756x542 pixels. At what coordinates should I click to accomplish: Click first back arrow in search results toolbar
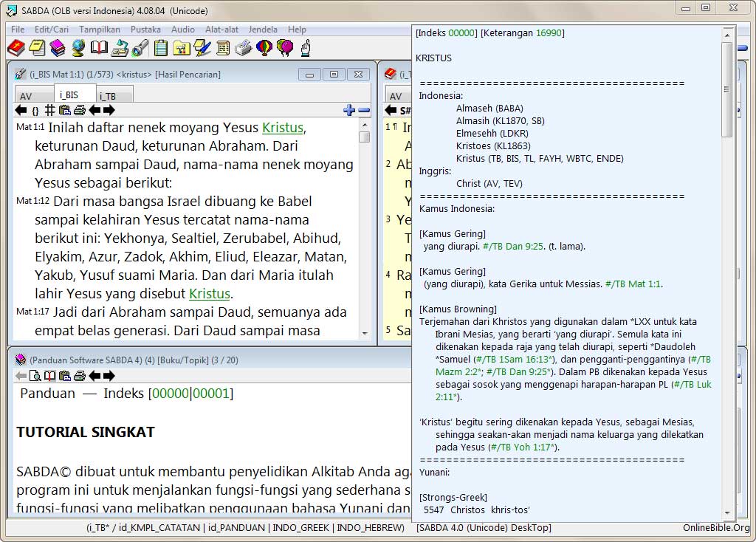coord(21,111)
